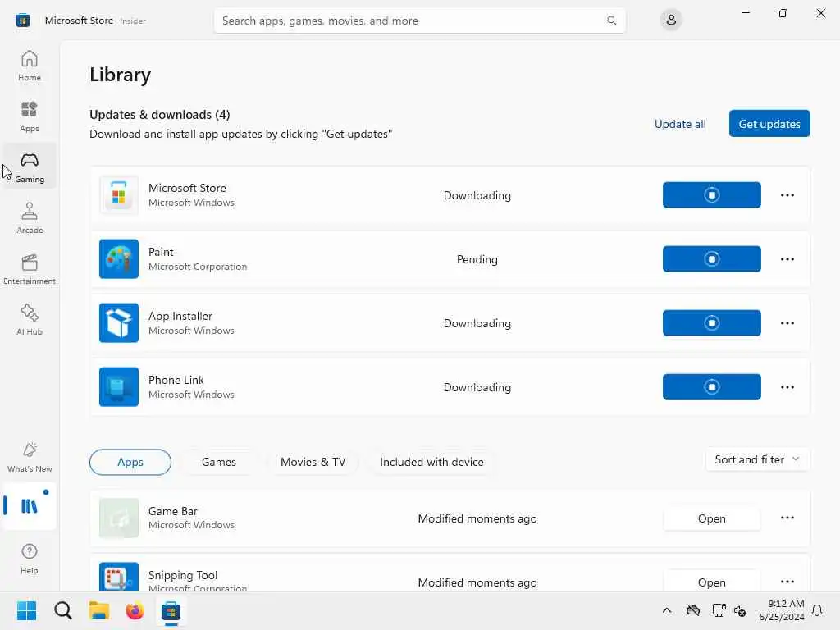Viewport: 840px width, 630px height.
Task: Open Game Bar with its Open button
Action: click(x=711, y=518)
